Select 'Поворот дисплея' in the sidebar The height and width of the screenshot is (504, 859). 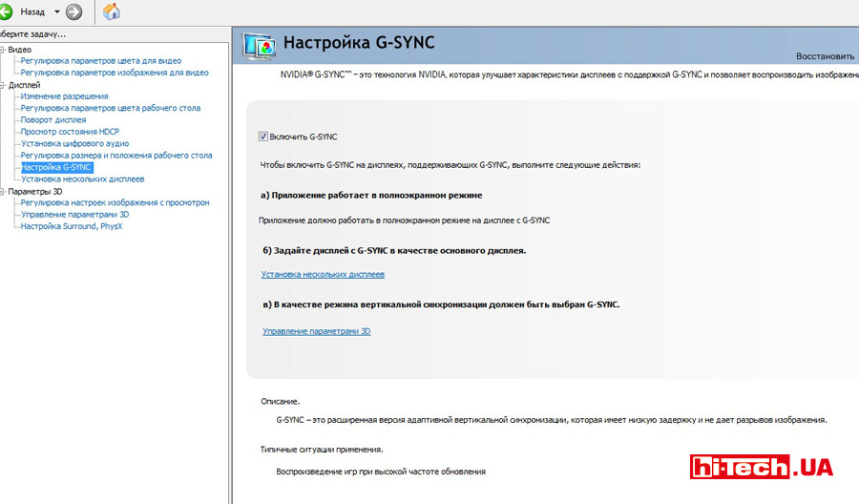coord(53,120)
